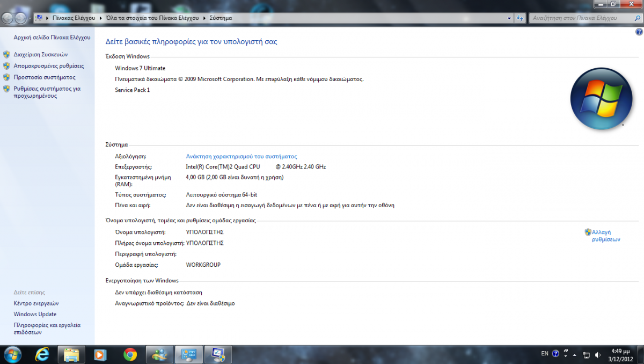Refresh the address bar view
The image size is (644, 364).
pyautogui.click(x=519, y=18)
